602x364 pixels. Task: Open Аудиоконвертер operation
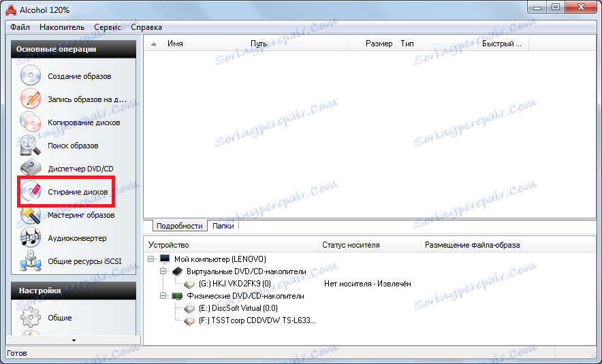click(x=77, y=238)
